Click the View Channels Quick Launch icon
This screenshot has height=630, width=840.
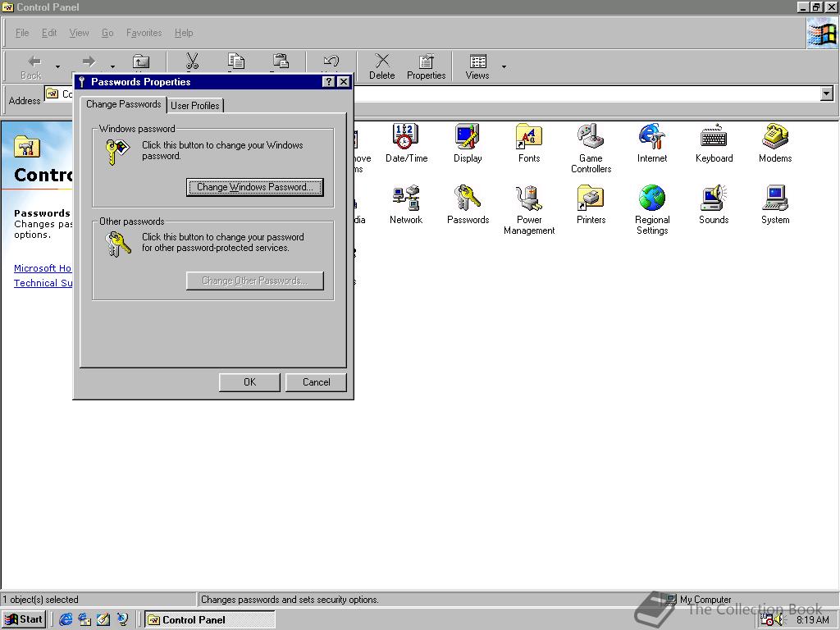pos(122,619)
